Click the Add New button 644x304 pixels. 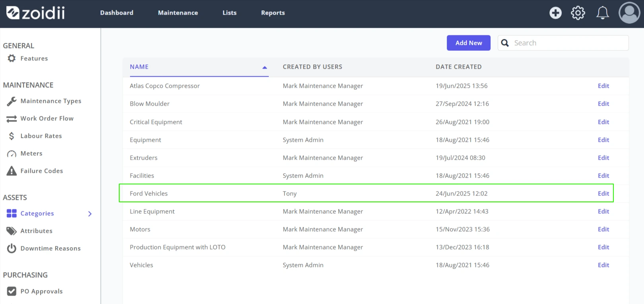pos(469,43)
